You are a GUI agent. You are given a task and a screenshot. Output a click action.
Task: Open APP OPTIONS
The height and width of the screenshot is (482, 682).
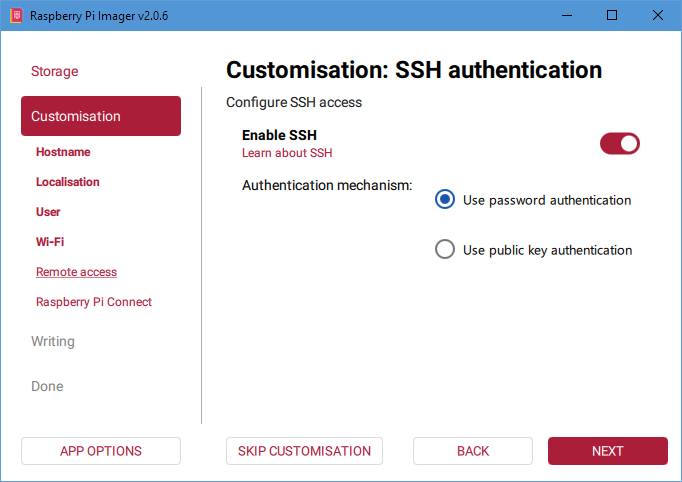(101, 451)
